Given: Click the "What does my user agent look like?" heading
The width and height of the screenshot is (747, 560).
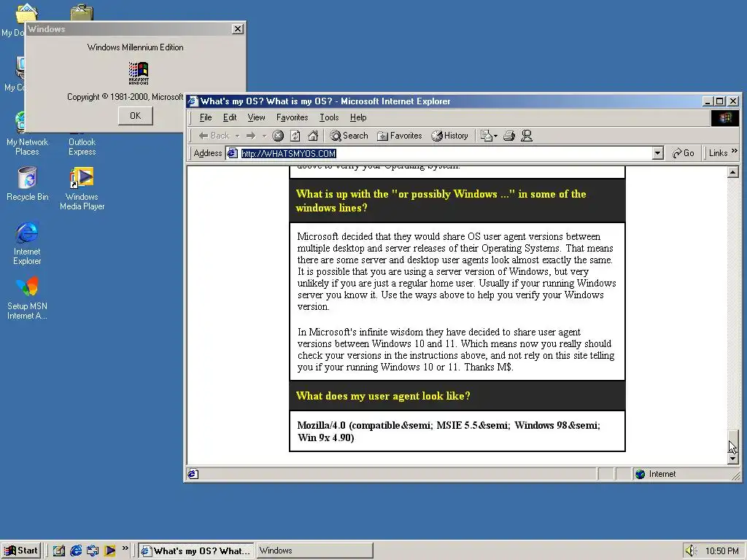Looking at the screenshot, I should pyautogui.click(x=383, y=396).
